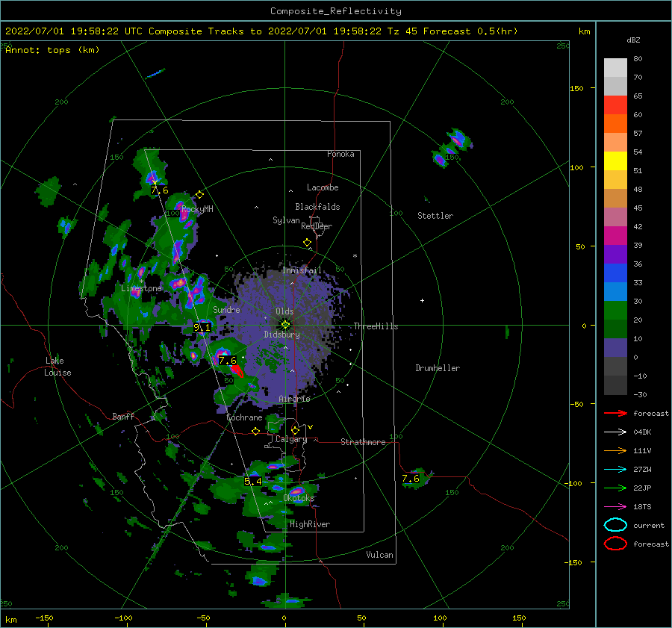Click the 5.4 storm top label
This screenshot has height=628, width=672.
click(x=253, y=482)
